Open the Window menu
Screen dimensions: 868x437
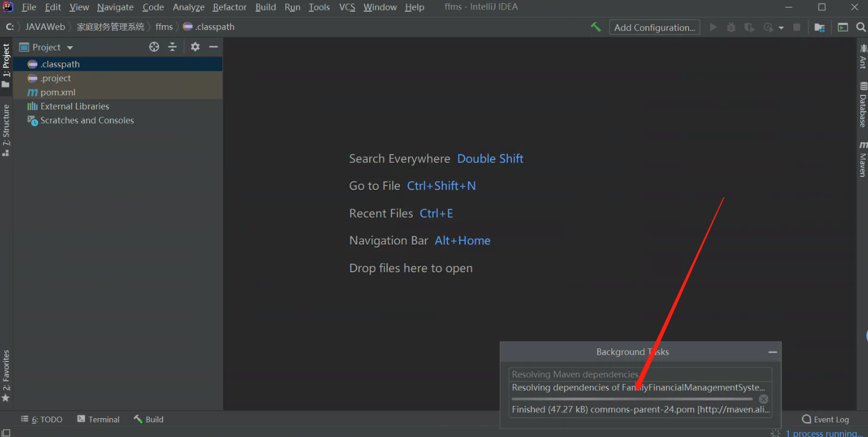click(x=380, y=7)
